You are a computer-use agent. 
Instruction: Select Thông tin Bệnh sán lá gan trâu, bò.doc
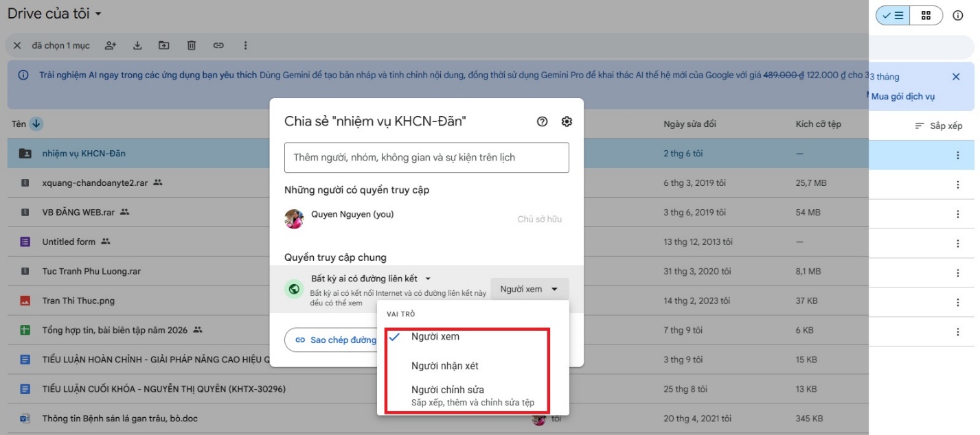pyautogui.click(x=120, y=419)
